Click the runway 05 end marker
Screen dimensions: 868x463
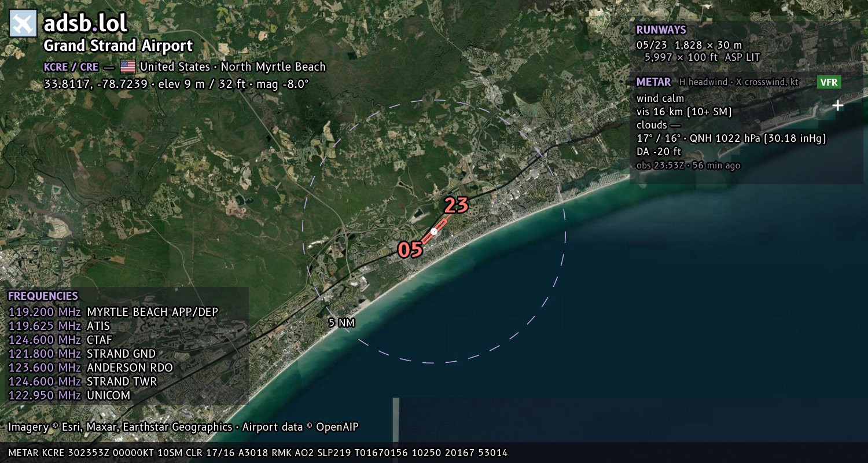click(410, 249)
